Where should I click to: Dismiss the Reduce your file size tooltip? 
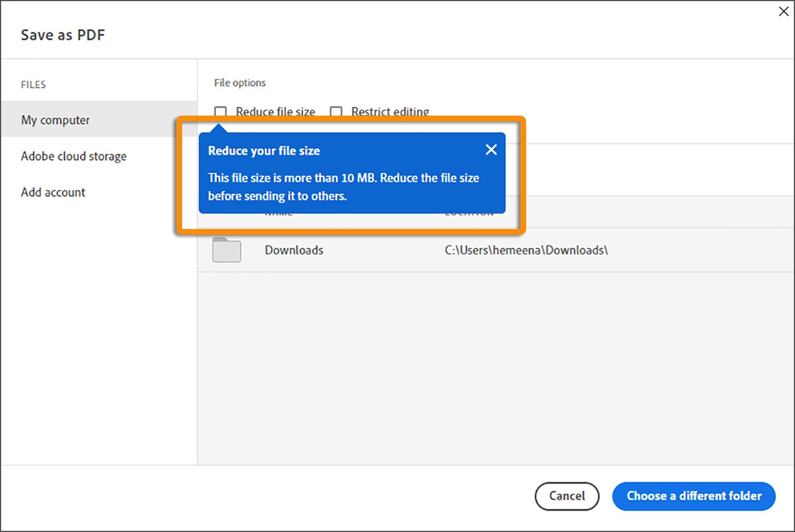tap(491, 149)
